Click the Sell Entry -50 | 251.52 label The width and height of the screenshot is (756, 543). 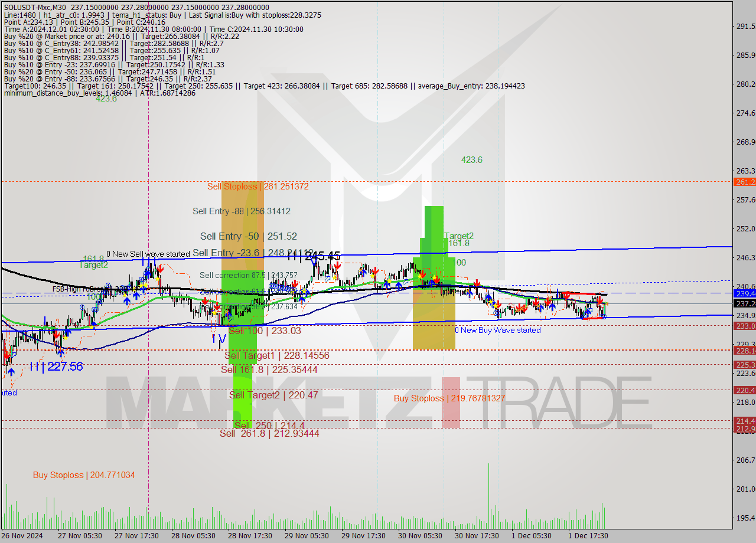249,236
